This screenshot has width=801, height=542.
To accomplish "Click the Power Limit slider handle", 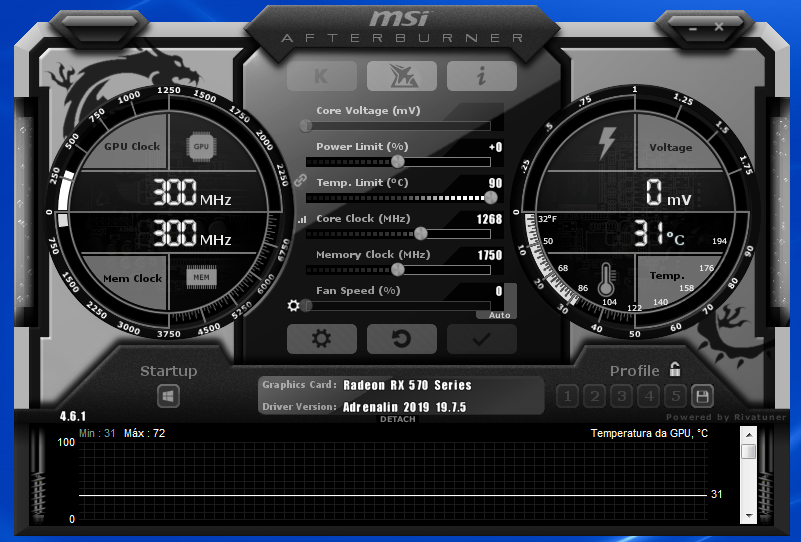I will click(x=398, y=161).
